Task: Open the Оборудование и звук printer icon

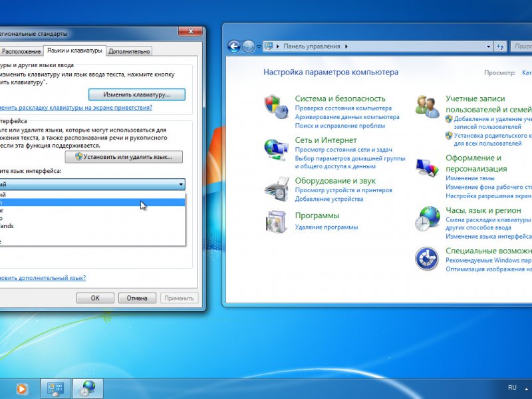Action: (277, 190)
